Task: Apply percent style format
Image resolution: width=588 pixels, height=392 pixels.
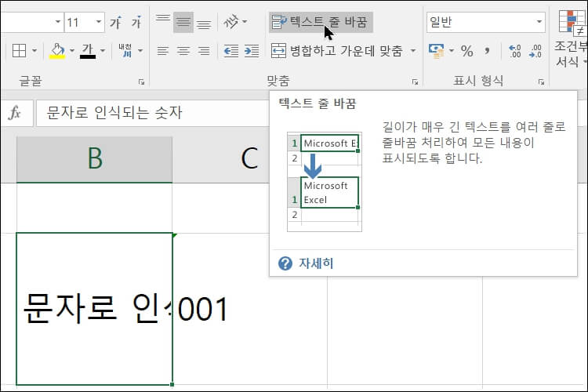Action: coord(467,51)
